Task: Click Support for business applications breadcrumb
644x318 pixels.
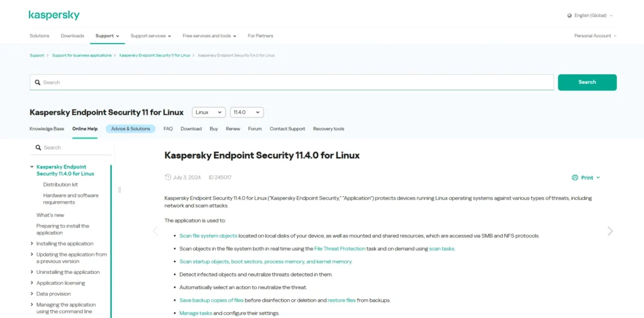Action: point(82,55)
